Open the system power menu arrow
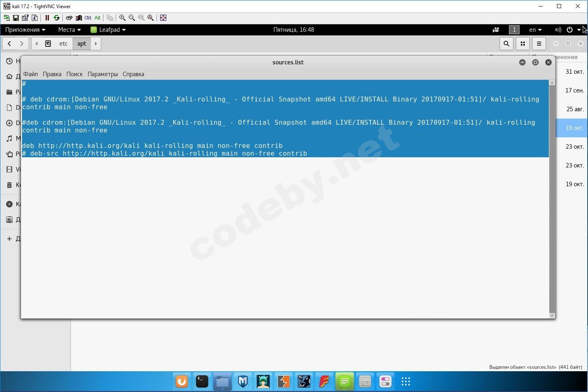 click(579, 30)
